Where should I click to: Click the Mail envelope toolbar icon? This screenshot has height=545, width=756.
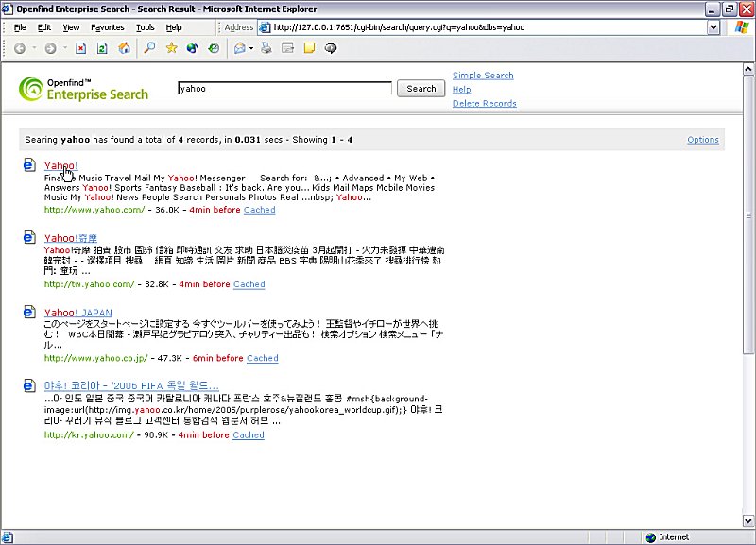coord(240,48)
